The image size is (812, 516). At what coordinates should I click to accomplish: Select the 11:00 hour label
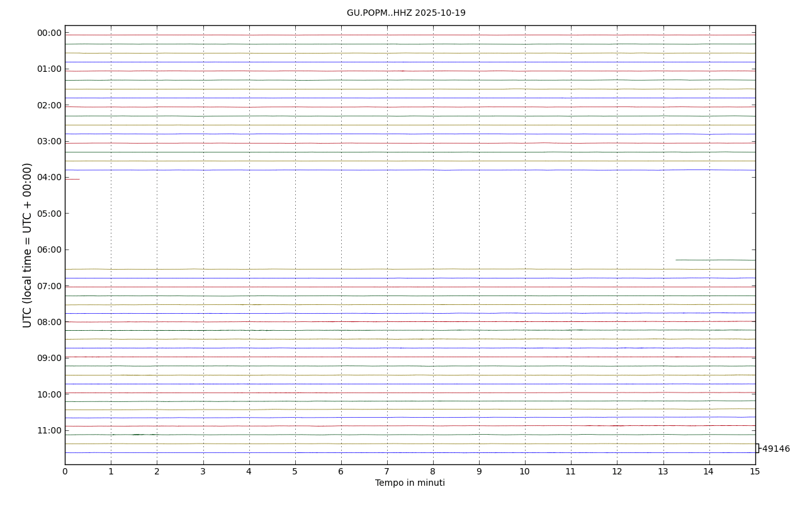pos(49,430)
